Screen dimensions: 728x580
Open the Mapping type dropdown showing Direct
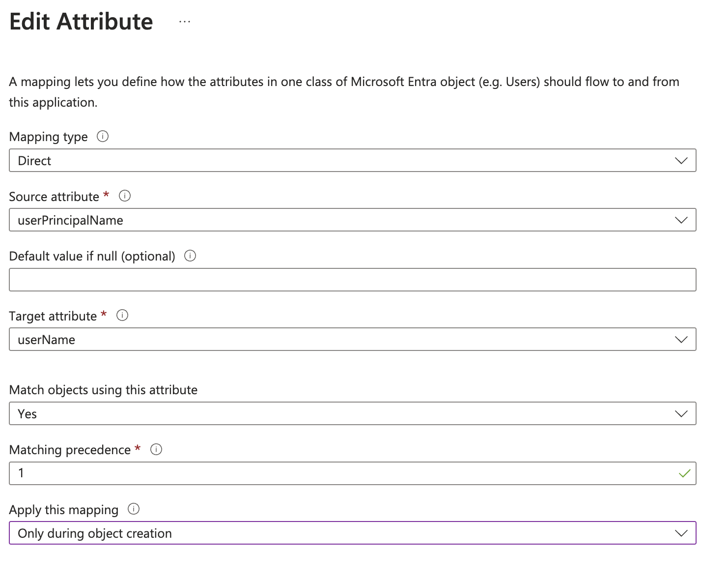pyautogui.click(x=344, y=161)
